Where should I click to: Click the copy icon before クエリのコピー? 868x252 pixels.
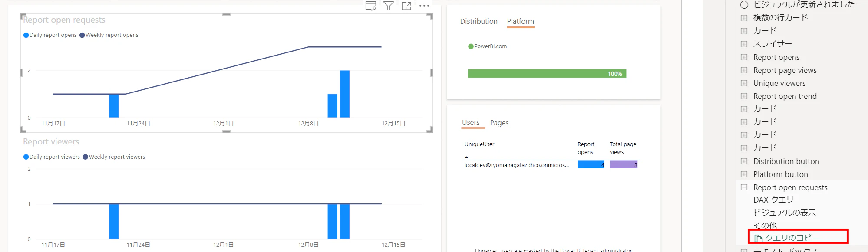click(x=758, y=238)
